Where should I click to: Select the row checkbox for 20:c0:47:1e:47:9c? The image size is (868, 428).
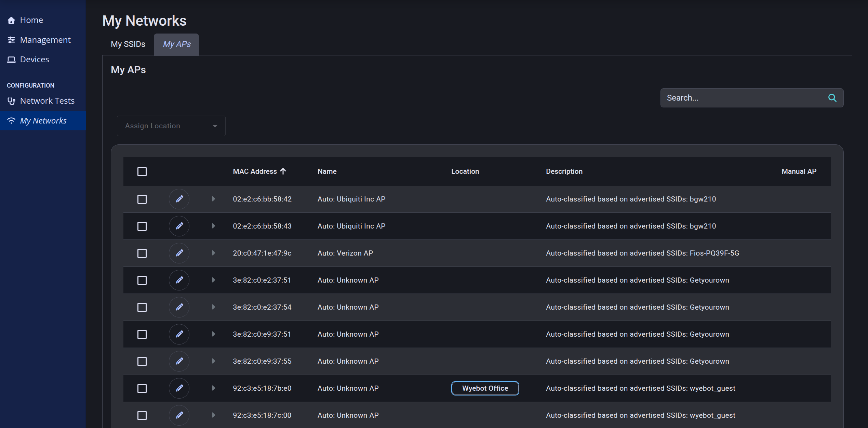click(x=142, y=253)
